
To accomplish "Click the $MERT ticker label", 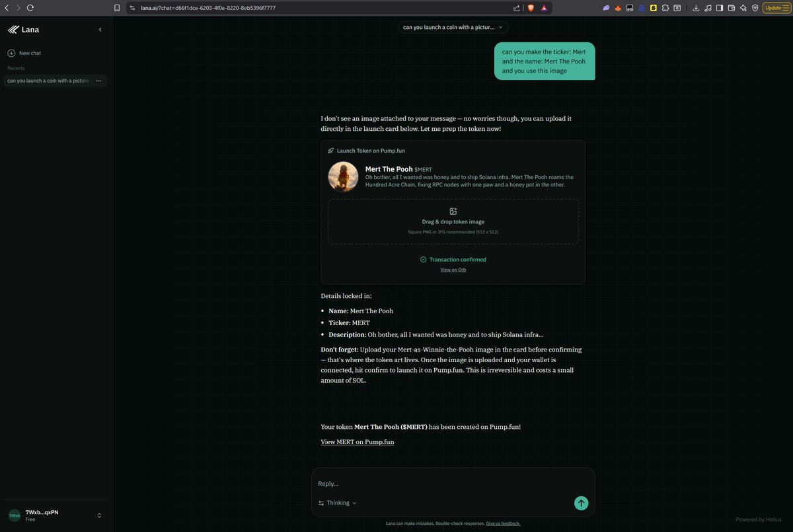I will (423, 170).
